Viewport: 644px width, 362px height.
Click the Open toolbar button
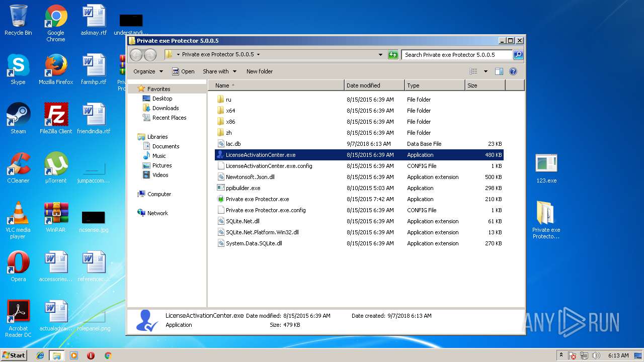pyautogui.click(x=183, y=71)
